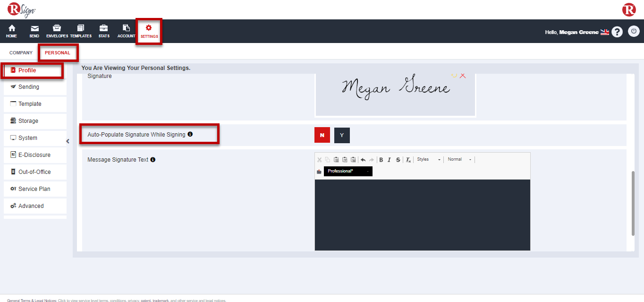Open the Styles dropdown
This screenshot has width=644, height=302.
pos(429,160)
